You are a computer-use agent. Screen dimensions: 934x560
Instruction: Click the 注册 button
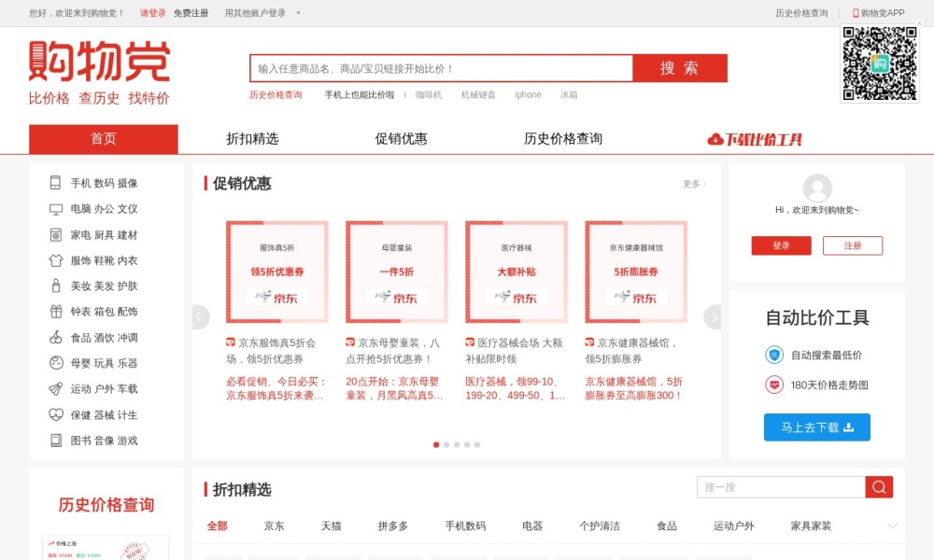click(853, 245)
